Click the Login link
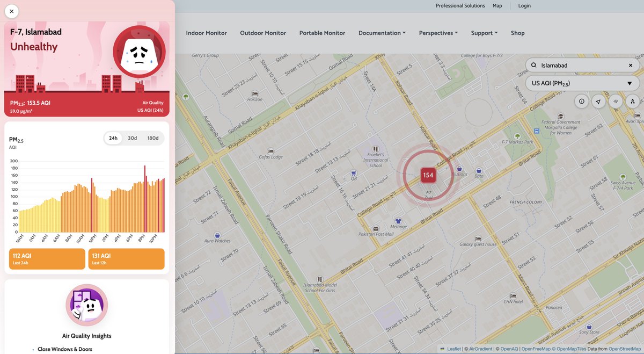Screen dimensions: 644x354 (524, 6)
